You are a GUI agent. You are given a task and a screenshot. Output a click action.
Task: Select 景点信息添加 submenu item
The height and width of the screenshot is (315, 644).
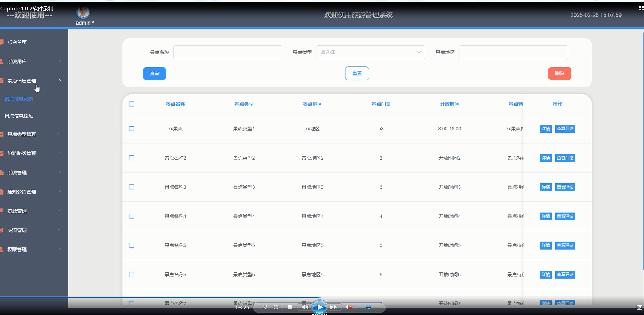(x=19, y=116)
